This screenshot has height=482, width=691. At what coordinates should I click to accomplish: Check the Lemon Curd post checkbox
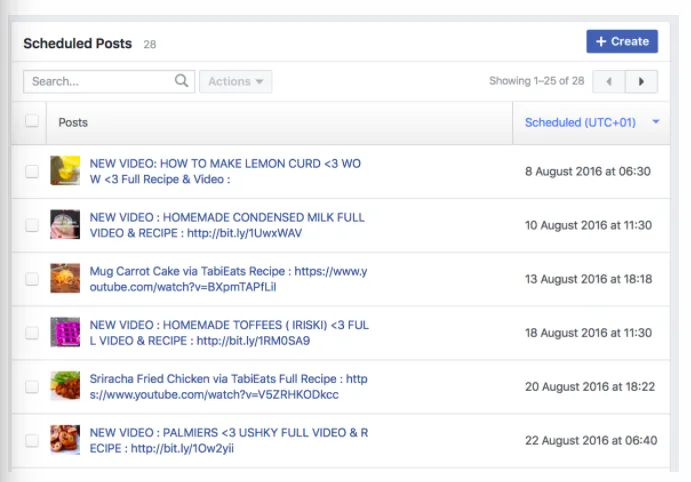[32, 171]
